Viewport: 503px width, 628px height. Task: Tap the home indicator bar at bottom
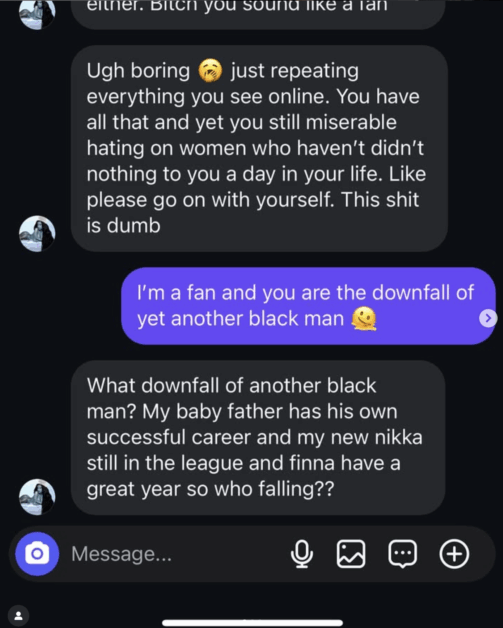click(x=252, y=623)
